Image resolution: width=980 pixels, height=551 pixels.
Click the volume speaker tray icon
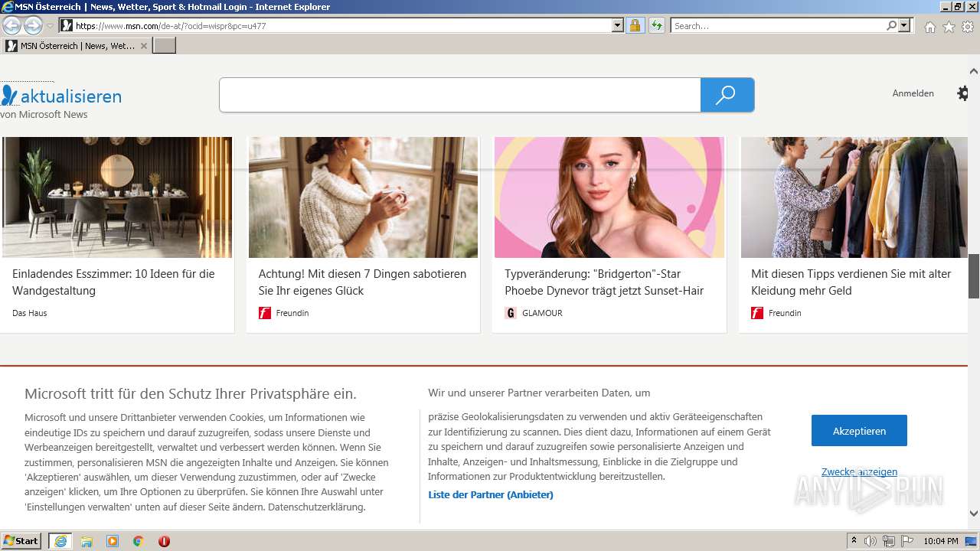click(871, 541)
